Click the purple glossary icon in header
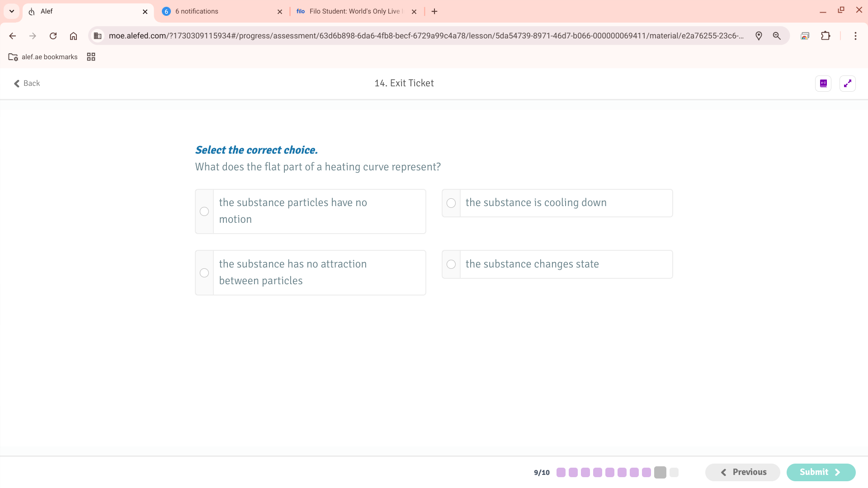 point(823,84)
